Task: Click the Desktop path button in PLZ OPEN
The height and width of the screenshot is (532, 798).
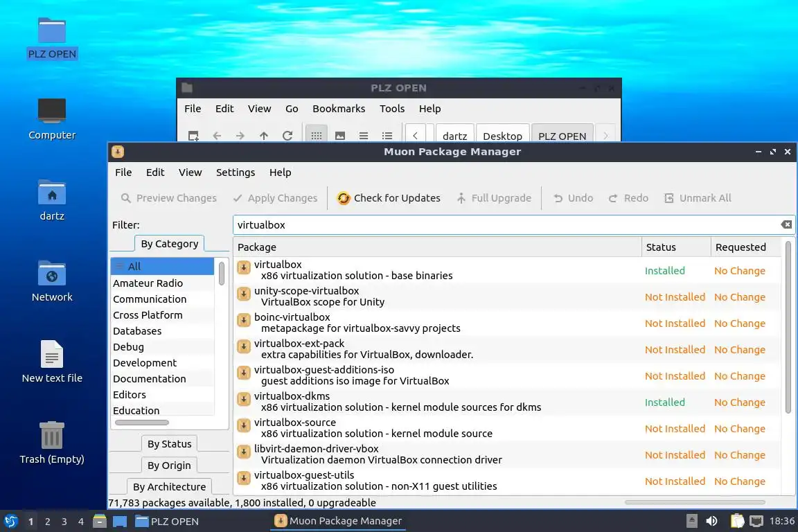Action: 502,135
